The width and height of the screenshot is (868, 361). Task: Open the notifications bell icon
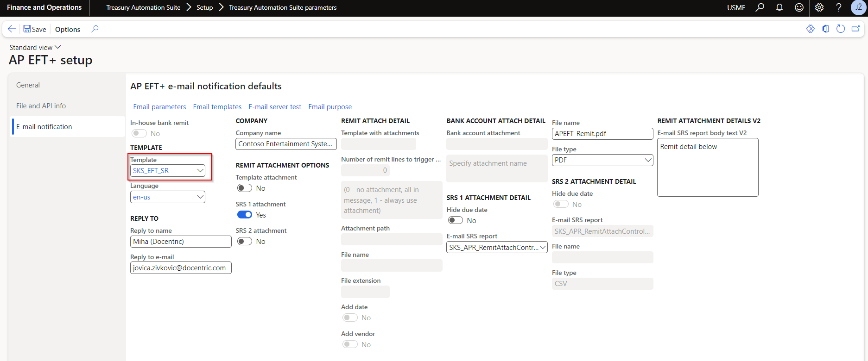click(779, 7)
